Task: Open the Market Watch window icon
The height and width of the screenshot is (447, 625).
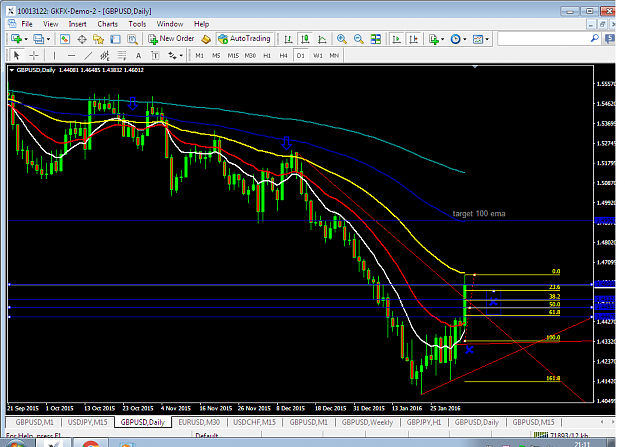Action: (65, 39)
